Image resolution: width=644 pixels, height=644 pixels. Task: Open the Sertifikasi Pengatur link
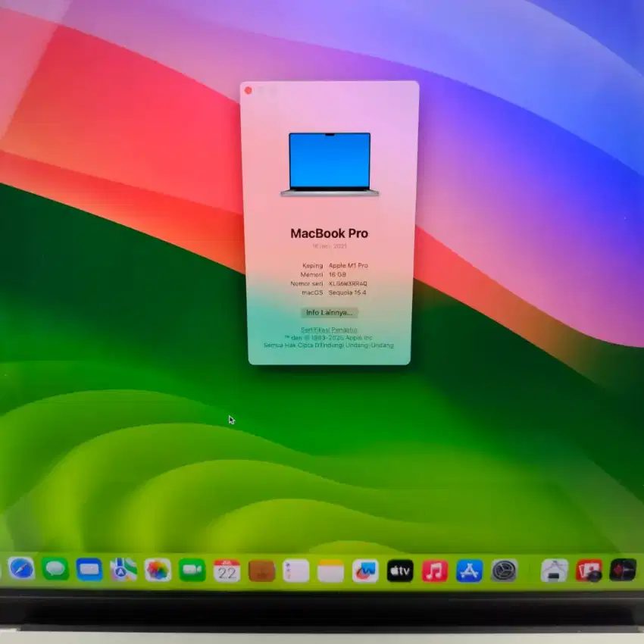click(329, 330)
